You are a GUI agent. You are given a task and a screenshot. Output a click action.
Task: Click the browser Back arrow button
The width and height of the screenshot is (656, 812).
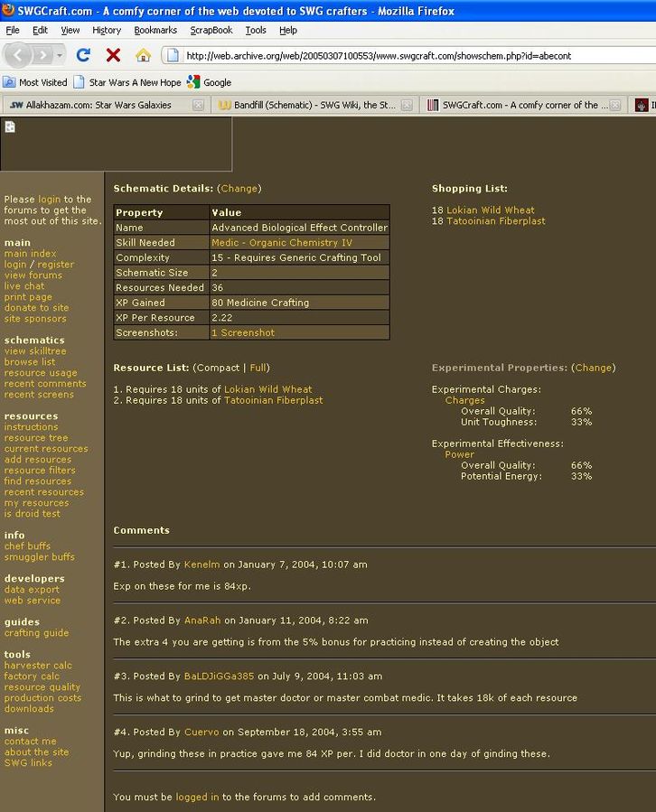(19, 55)
